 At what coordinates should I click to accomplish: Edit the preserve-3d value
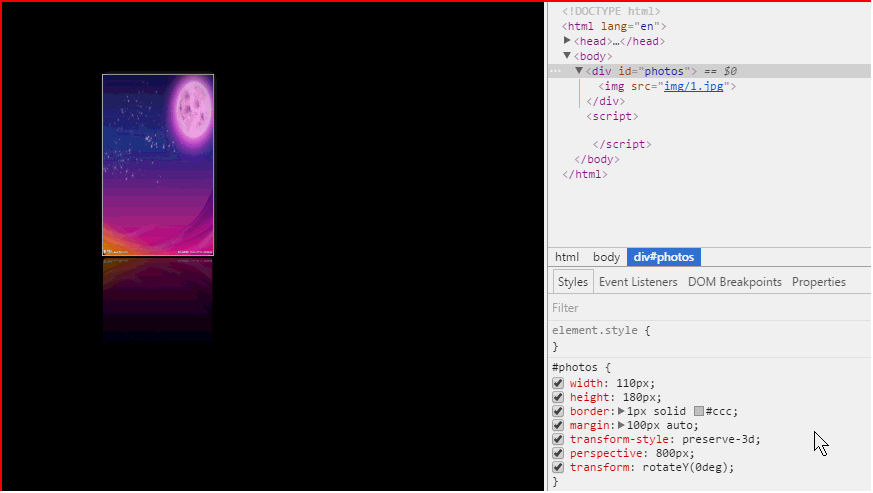(x=718, y=439)
